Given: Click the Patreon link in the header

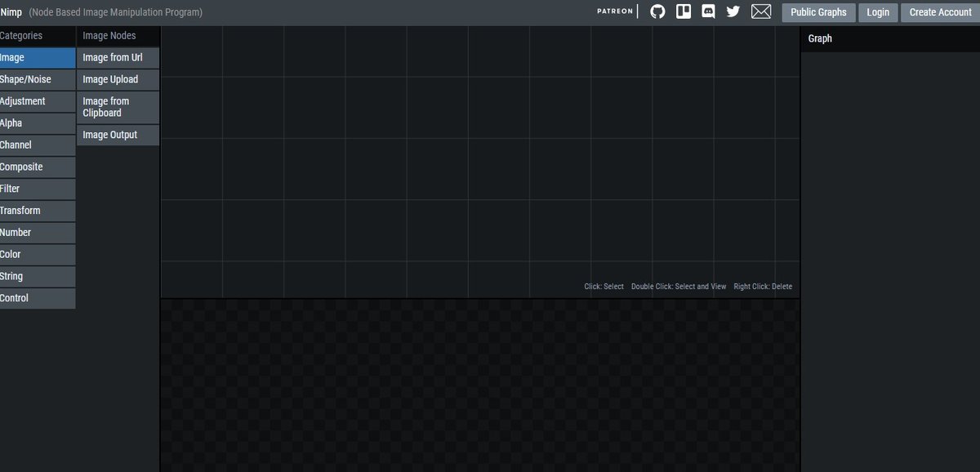Looking at the screenshot, I should (614, 11).
